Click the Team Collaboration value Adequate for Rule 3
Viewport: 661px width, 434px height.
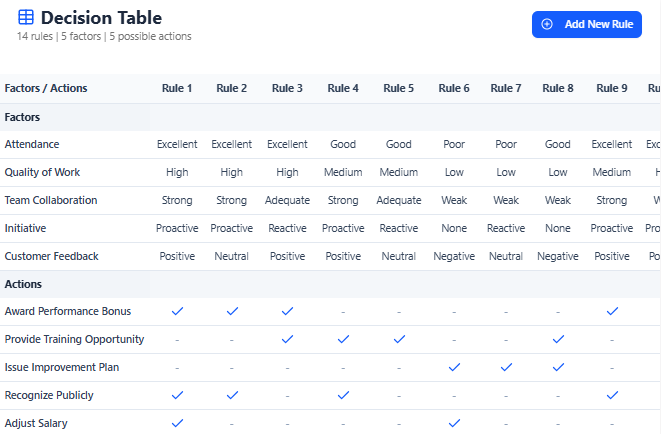(x=287, y=200)
